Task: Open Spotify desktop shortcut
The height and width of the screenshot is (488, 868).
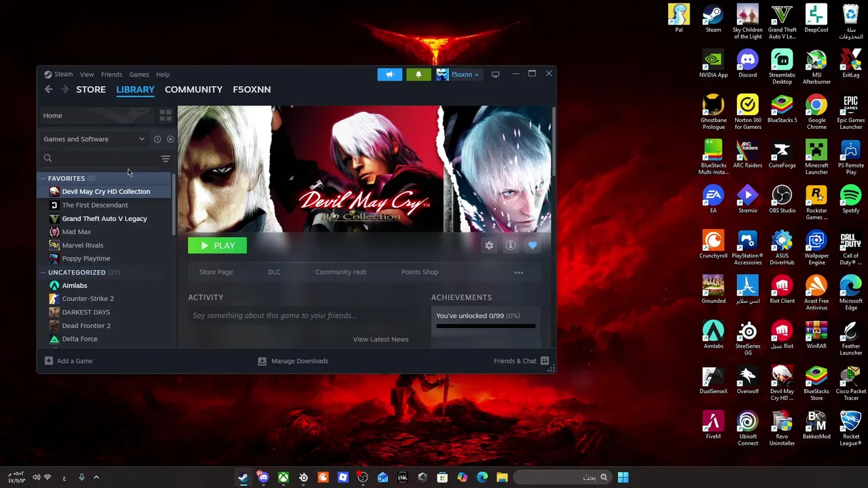Action: click(850, 199)
